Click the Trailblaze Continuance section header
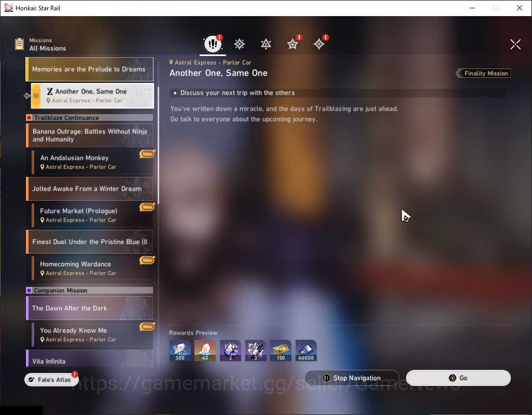The height and width of the screenshot is (415, 532). click(x=90, y=118)
